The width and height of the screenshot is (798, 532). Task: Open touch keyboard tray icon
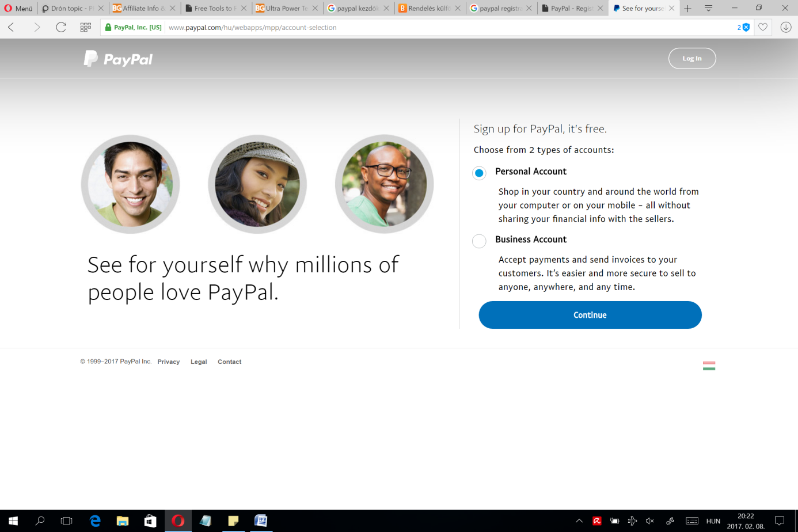point(692,520)
